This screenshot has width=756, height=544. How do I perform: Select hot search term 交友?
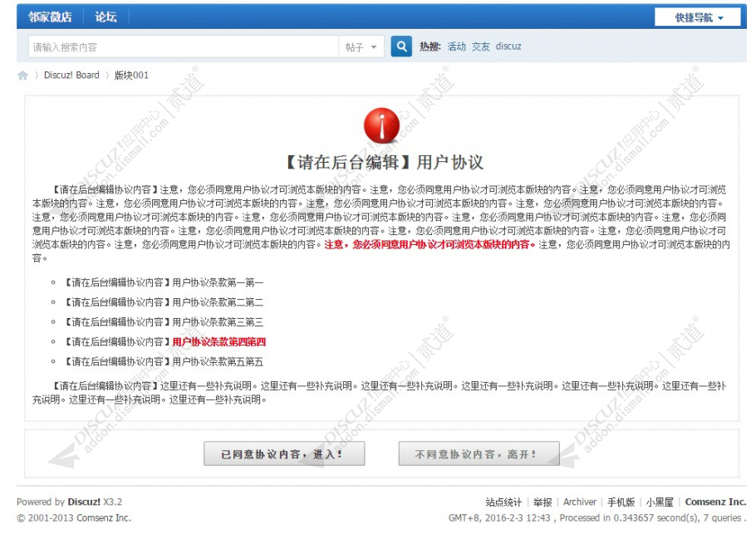pos(481,47)
